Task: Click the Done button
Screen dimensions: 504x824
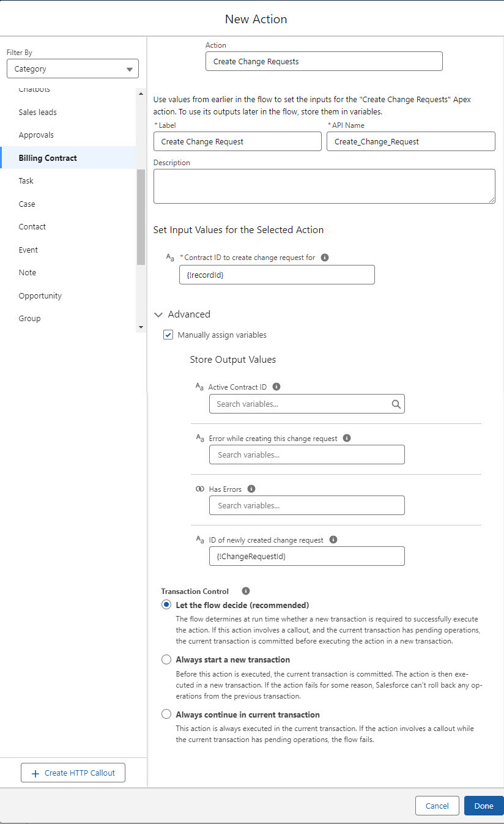Action: point(483,806)
